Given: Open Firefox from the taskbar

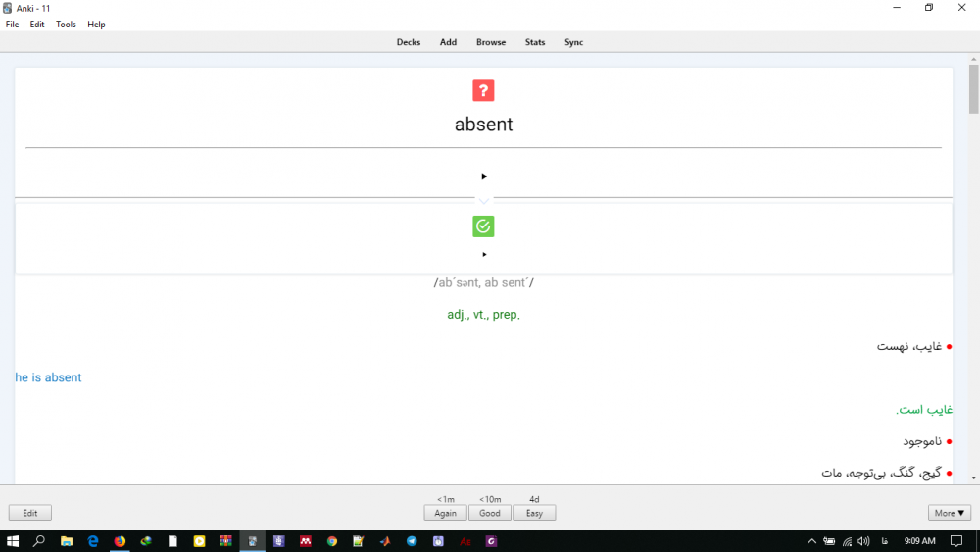Looking at the screenshot, I should click(120, 541).
